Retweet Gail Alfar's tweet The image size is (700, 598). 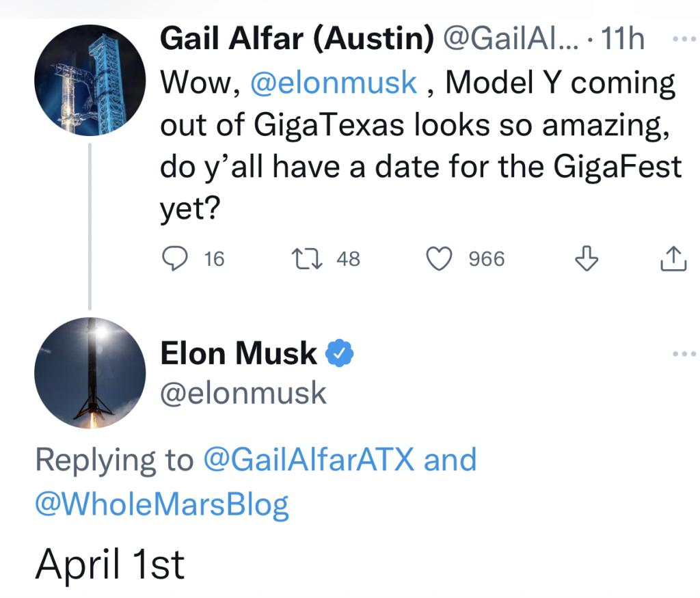pos(300,258)
